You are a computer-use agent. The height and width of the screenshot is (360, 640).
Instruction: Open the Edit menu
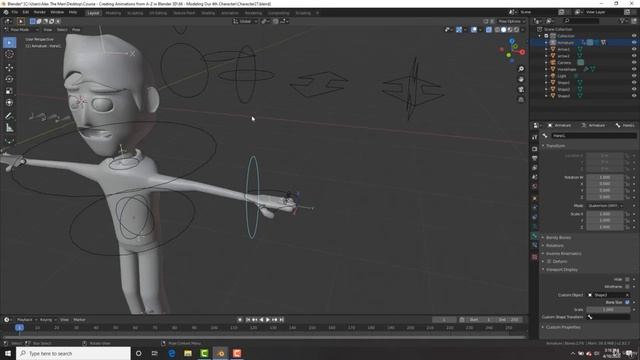(x=26, y=12)
